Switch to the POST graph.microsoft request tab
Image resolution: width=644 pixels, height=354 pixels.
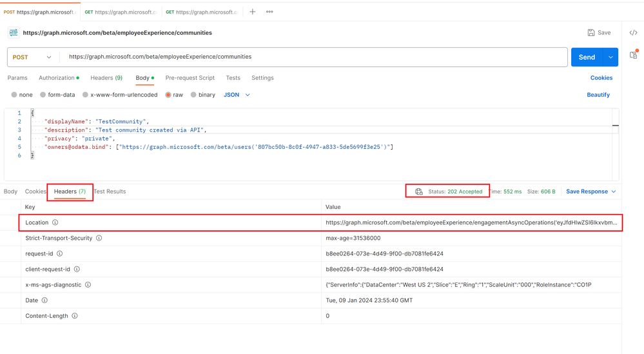40,12
